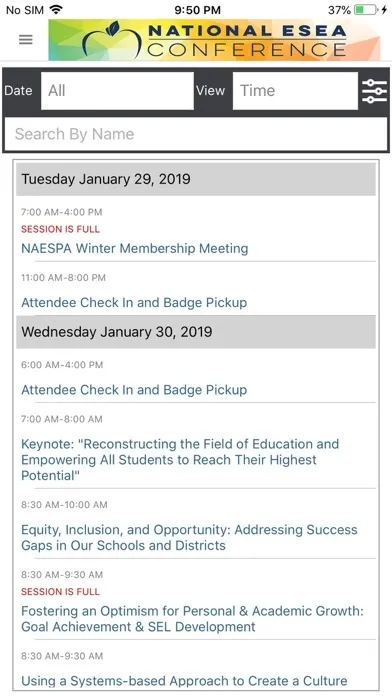Open the Date dropdown showing All
This screenshot has width=392, height=696.
(x=117, y=91)
